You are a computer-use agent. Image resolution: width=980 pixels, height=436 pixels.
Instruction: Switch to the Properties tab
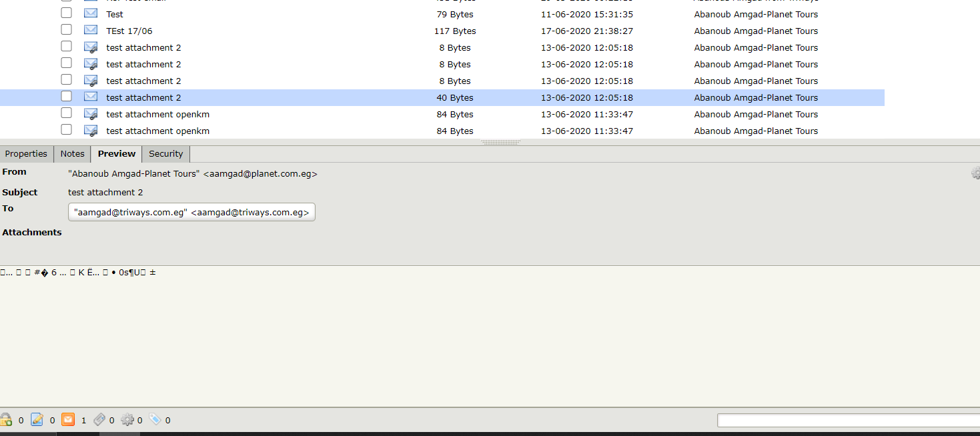(26, 154)
